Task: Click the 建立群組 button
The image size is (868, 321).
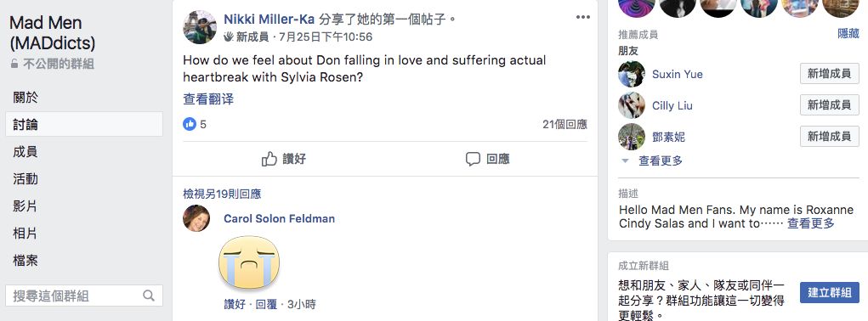Action: tap(829, 292)
